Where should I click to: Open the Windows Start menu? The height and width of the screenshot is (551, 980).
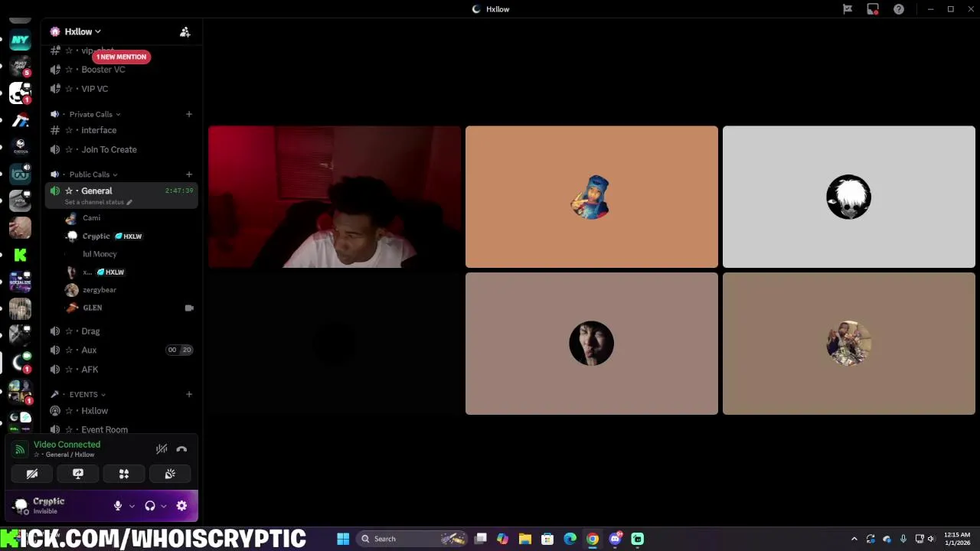pyautogui.click(x=343, y=539)
